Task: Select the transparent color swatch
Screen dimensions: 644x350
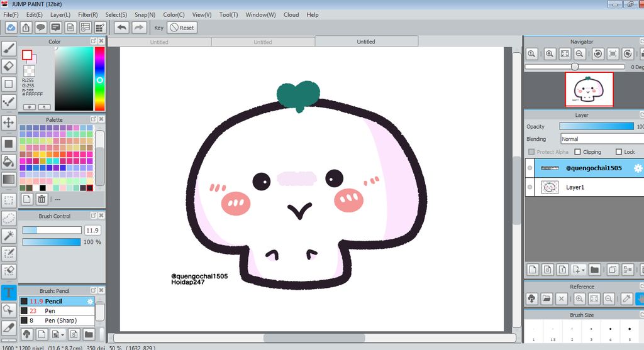Action: [29, 71]
